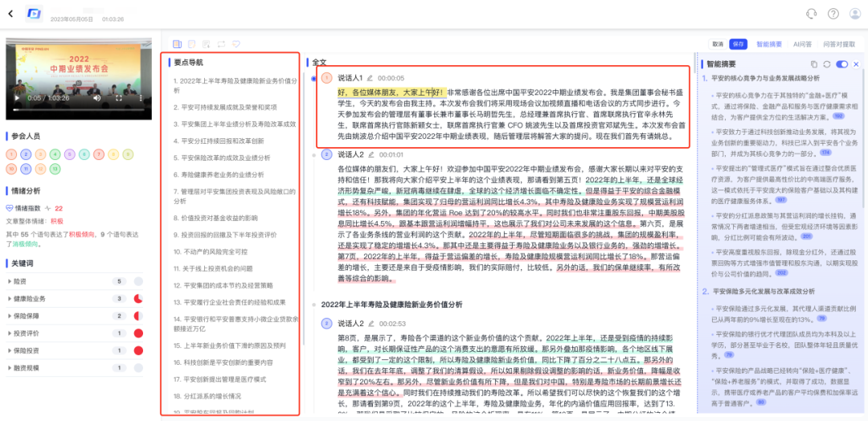Jump to 平安可持续发展成就及荣誉和奖项 nav item

tap(225, 107)
